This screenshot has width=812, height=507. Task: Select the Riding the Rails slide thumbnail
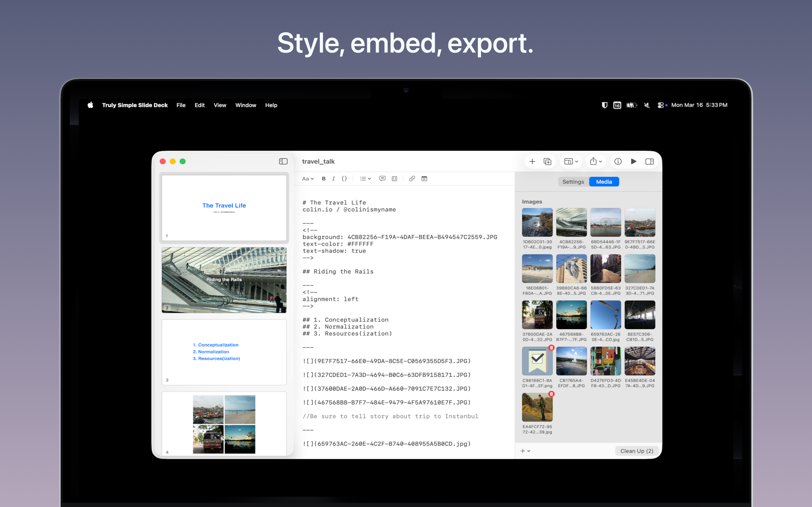(x=224, y=280)
